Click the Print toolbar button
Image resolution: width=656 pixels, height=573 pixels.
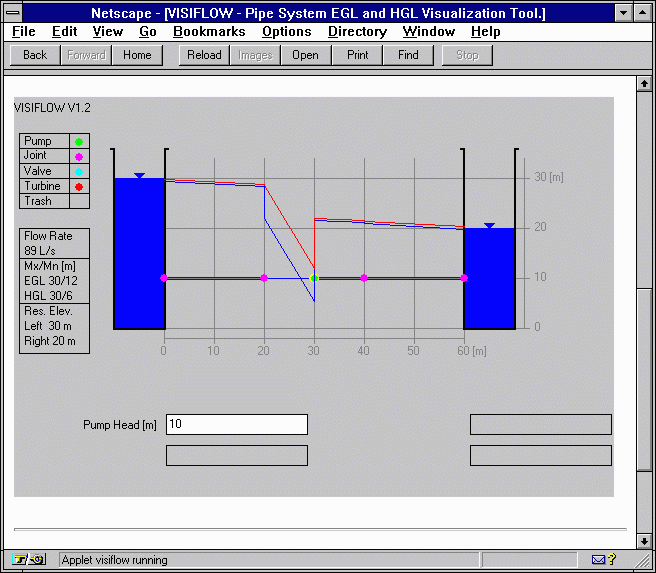click(x=357, y=55)
